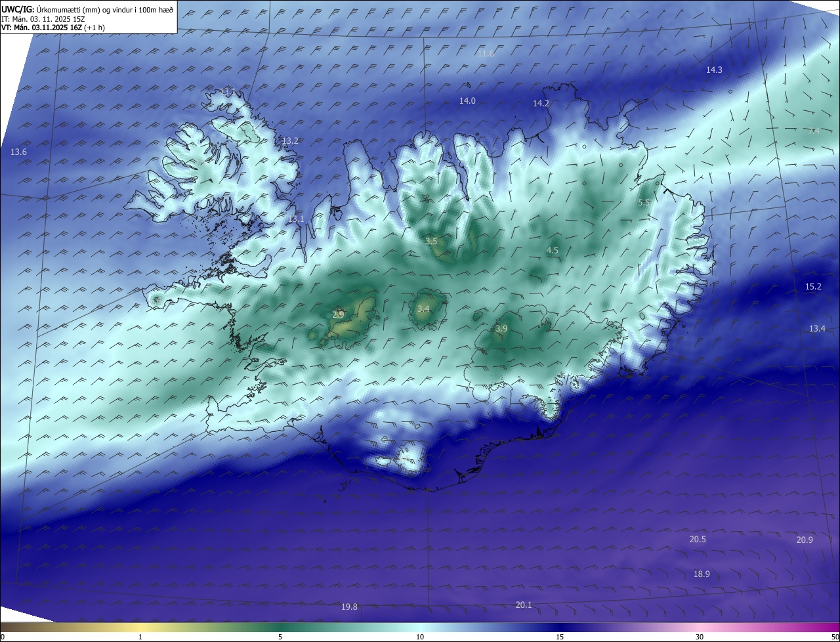Screen dimensions: 840x642
Task: Click the '50' tick label on the color scale
Action: click(x=835, y=637)
